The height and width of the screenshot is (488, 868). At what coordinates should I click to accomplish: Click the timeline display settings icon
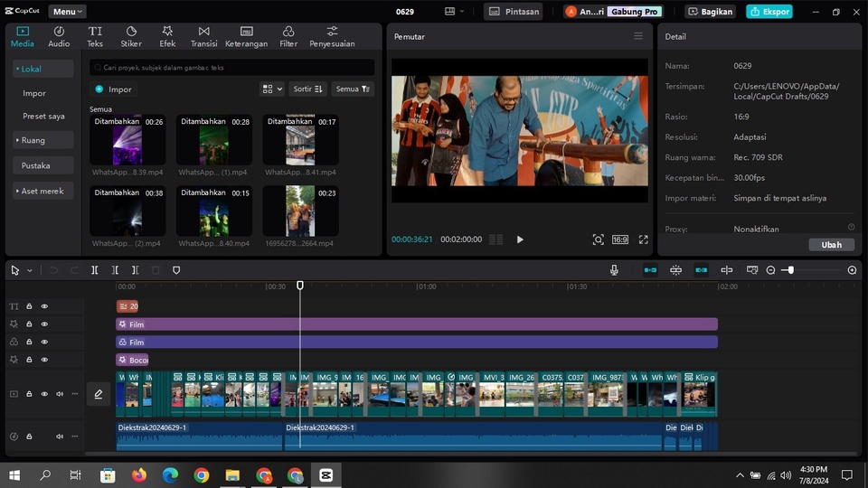click(x=751, y=270)
